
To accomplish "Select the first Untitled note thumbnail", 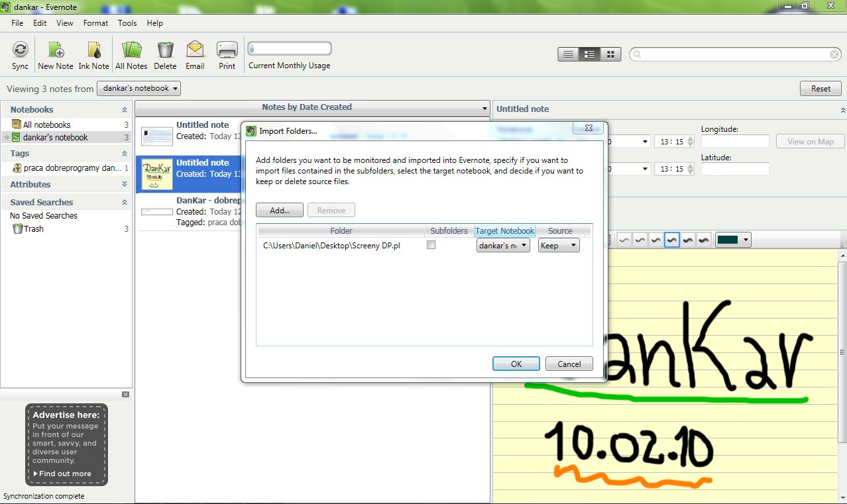I will 157,136.
